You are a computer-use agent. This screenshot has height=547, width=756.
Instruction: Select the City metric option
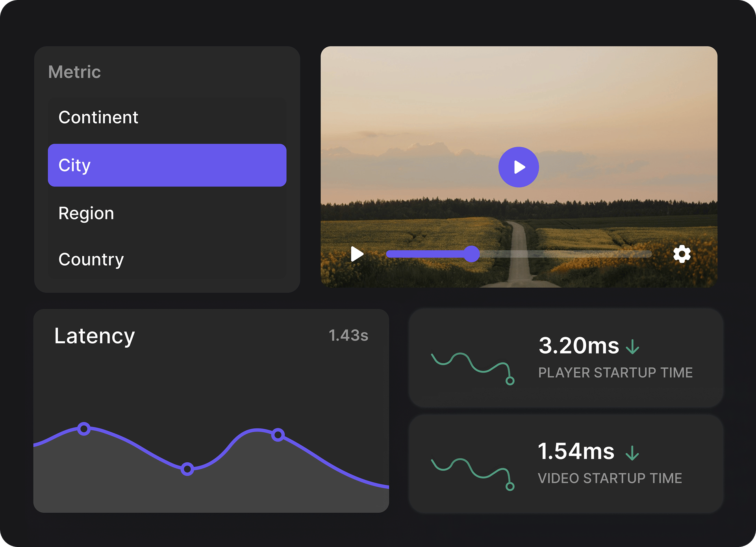(167, 165)
